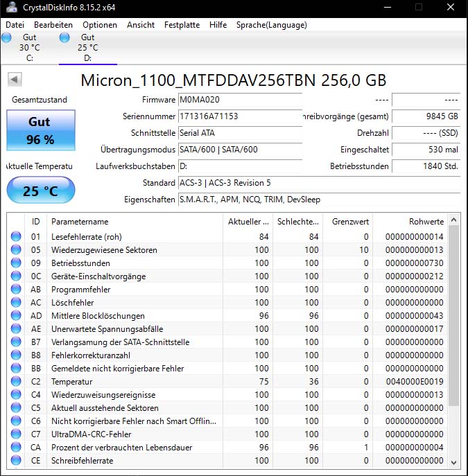468x476 pixels.
Task: Click the Grenzwert column header
Action: (x=348, y=222)
